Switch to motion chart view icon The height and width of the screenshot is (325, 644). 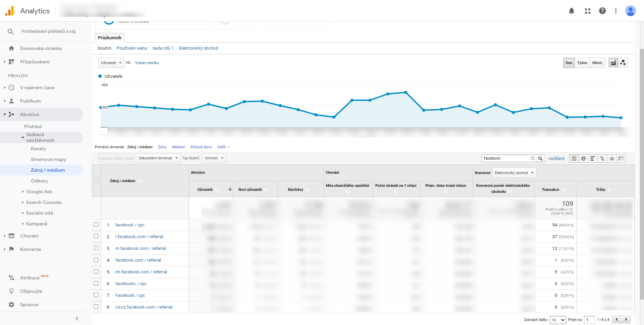[623, 63]
